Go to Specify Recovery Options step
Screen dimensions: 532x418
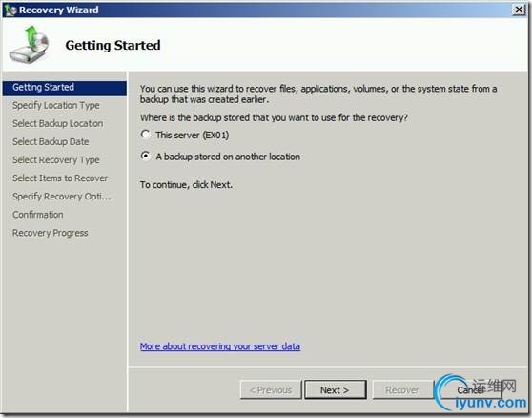point(62,197)
